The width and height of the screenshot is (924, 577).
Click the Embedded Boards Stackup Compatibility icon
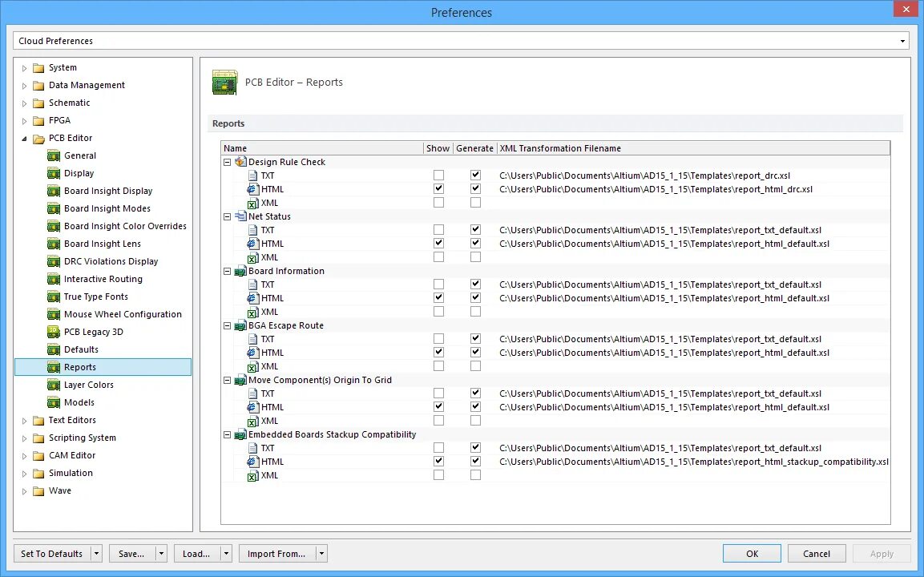tap(240, 434)
